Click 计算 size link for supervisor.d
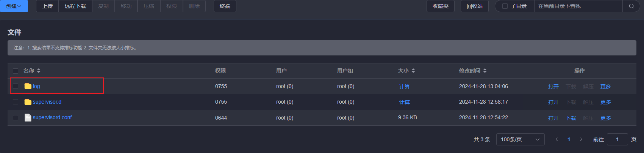Viewport: 644px width, 153px height. (x=404, y=102)
